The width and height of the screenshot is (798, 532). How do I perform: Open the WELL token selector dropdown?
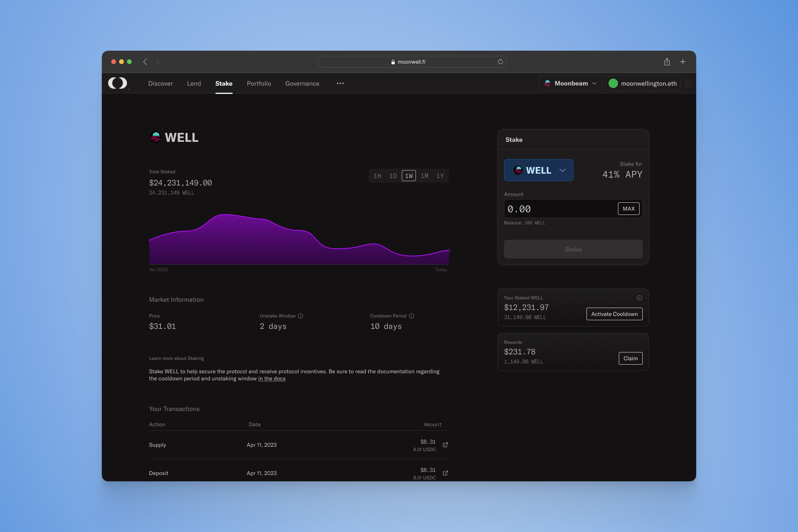coord(538,170)
